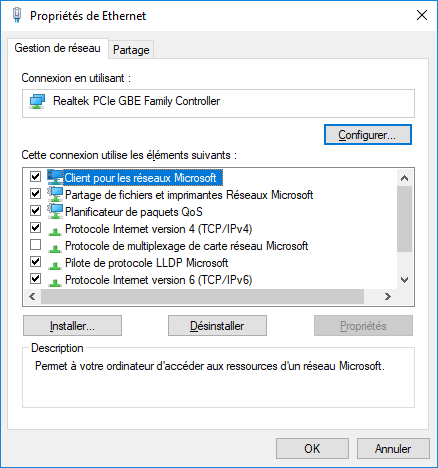Click the TCP/IPv4 protocol icon
This screenshot has width=438, height=468.
pyautogui.click(x=55, y=231)
